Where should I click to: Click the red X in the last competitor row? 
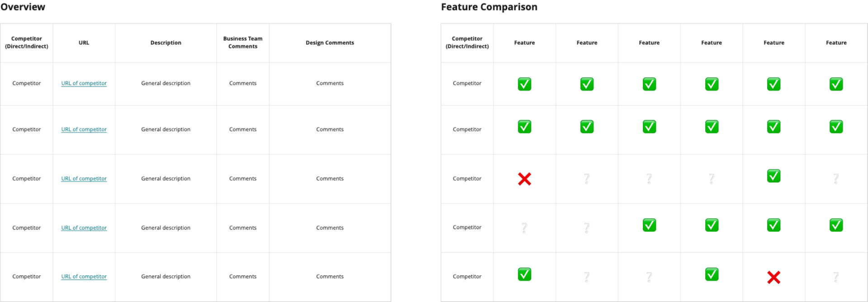point(774,278)
